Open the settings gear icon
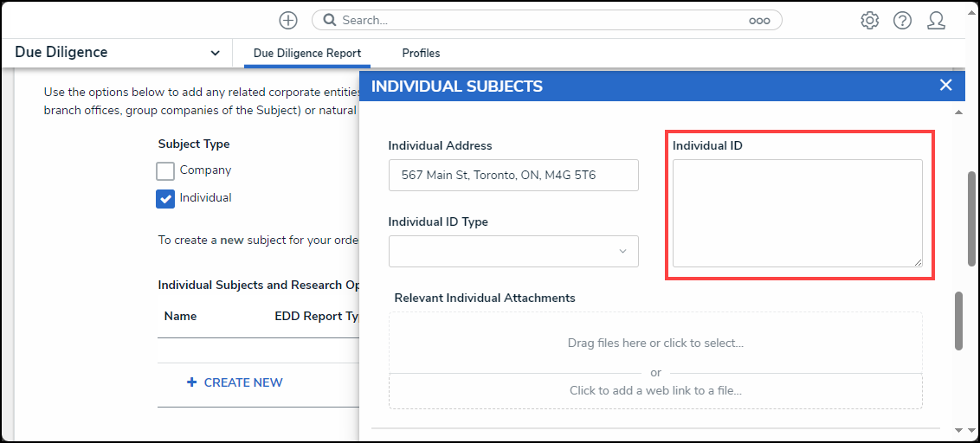 868,21
